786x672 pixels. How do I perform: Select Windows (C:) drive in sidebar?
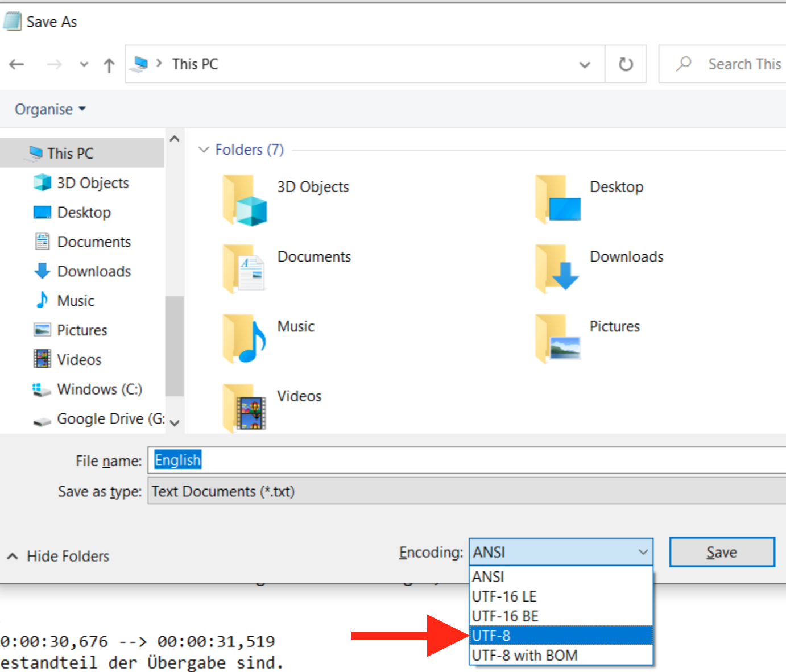tap(99, 389)
